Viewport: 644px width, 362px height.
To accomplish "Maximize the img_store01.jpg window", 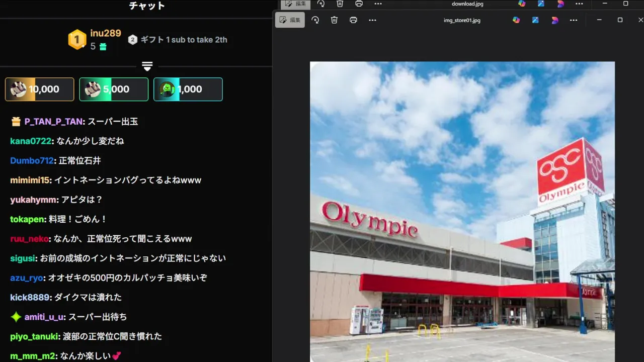I will [x=620, y=20].
